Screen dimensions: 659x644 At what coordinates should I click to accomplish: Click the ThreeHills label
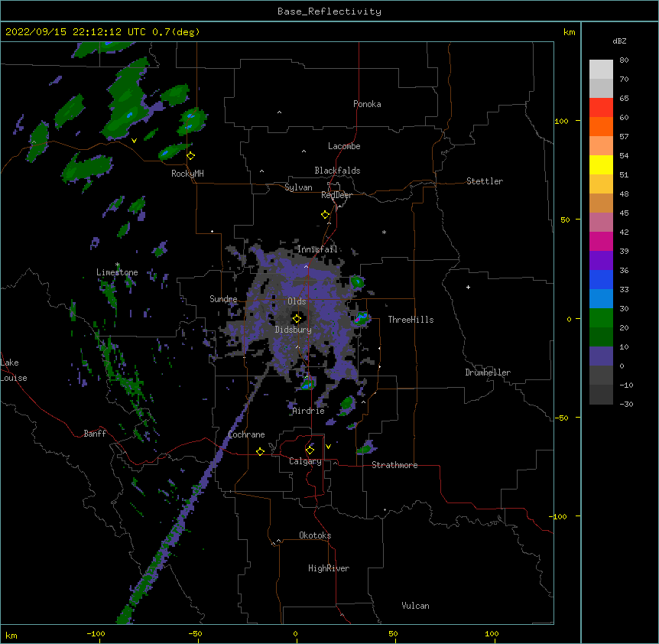(411, 320)
